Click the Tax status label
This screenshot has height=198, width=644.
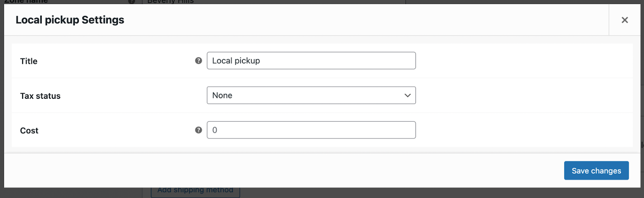pos(40,96)
